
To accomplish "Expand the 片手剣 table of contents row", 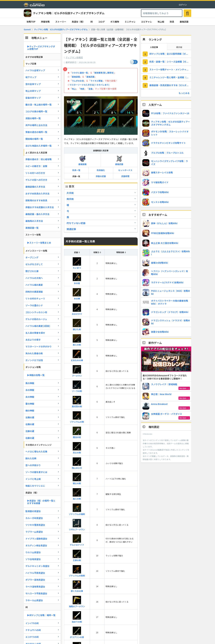I will (101, 193).
